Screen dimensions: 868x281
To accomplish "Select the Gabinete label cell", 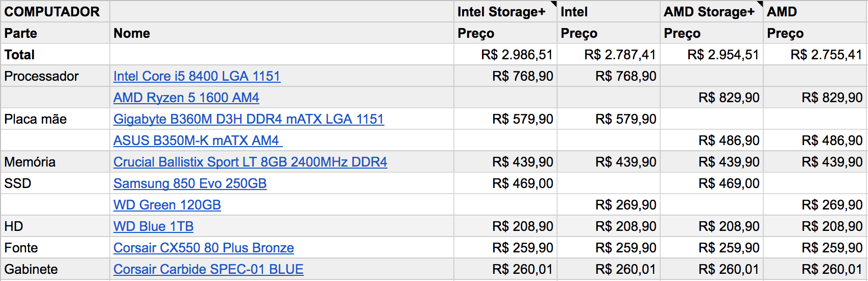I will pos(55,269).
